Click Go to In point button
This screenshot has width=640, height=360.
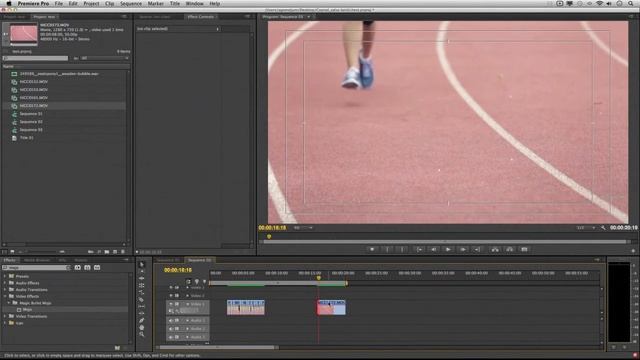click(x=419, y=249)
